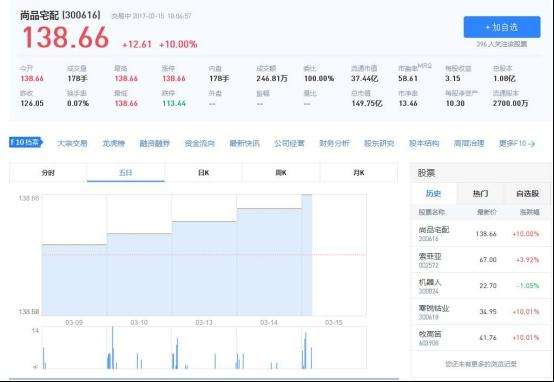The height and width of the screenshot is (382, 554).
Task: Show the 月K chart tab
Action: (x=359, y=173)
